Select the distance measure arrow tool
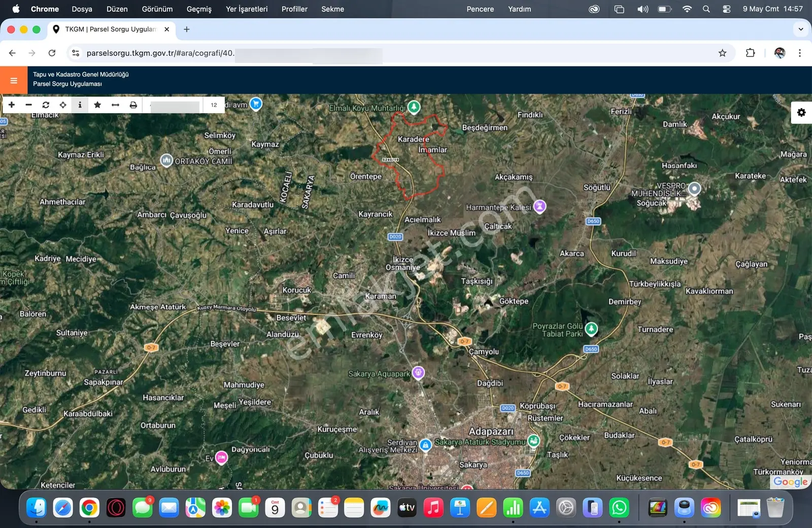 coord(115,105)
